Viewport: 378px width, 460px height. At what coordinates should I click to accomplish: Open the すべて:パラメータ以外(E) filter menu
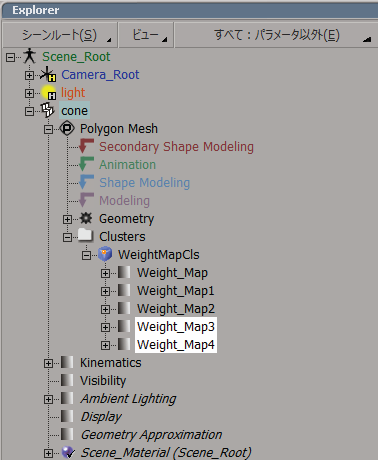pos(276,35)
